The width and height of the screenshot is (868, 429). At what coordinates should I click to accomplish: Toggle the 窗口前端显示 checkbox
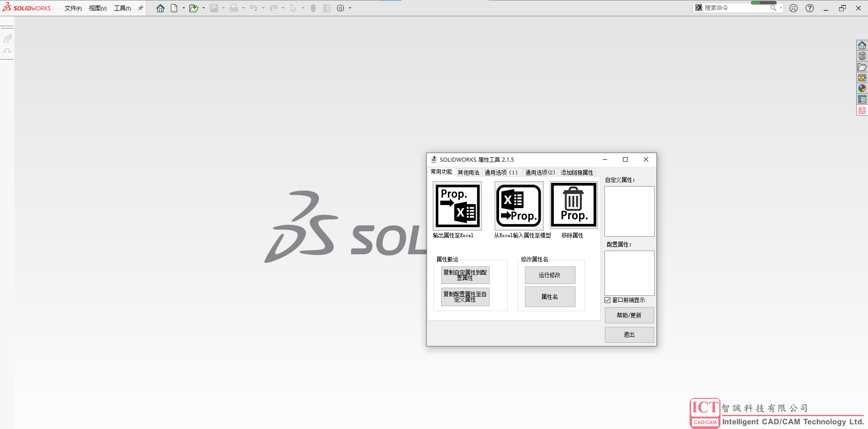click(x=608, y=300)
